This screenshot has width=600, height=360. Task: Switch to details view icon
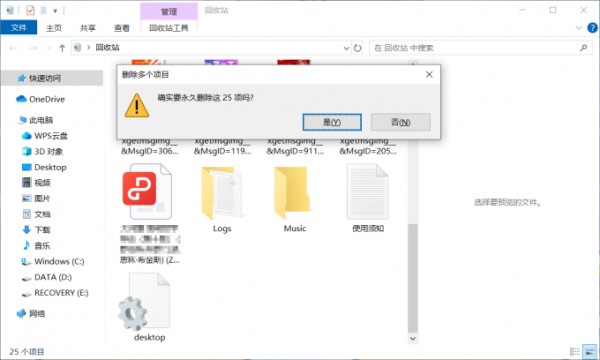[575, 352]
